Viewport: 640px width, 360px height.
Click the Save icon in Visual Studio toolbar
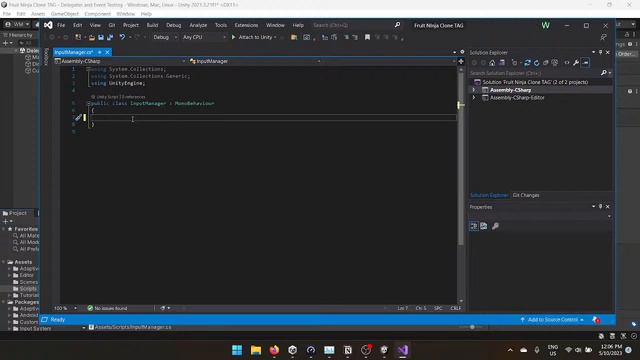[x=101, y=37]
